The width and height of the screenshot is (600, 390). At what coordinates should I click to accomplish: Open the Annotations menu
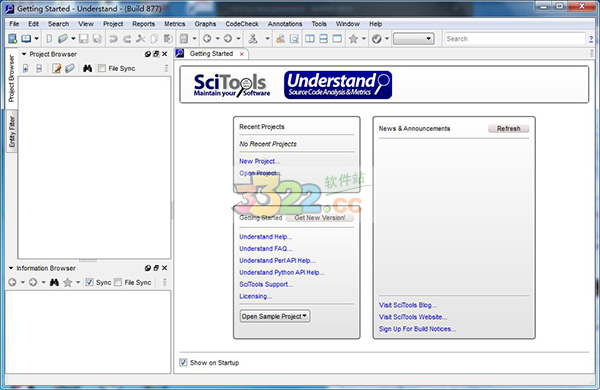[x=285, y=24]
